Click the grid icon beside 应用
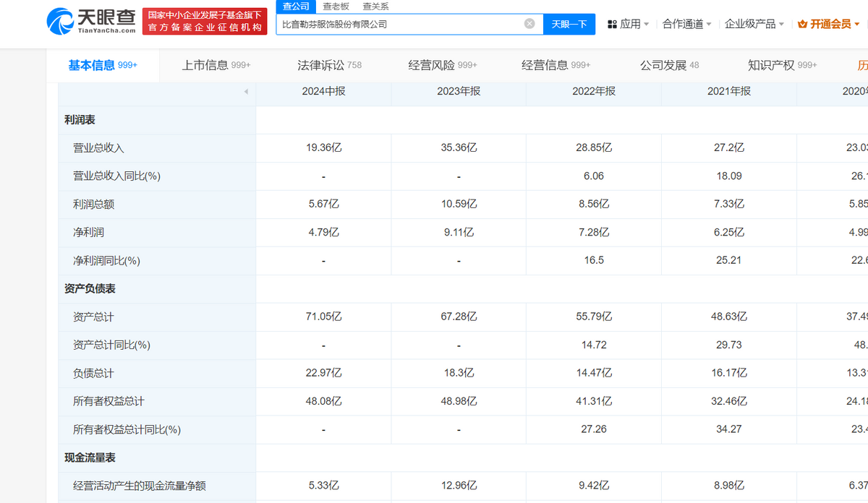The image size is (868, 503). pos(612,24)
